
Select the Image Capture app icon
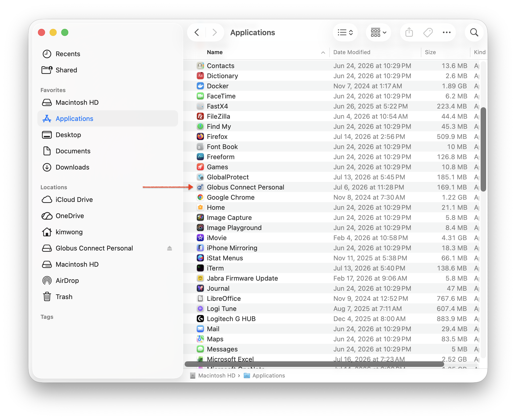click(x=200, y=218)
